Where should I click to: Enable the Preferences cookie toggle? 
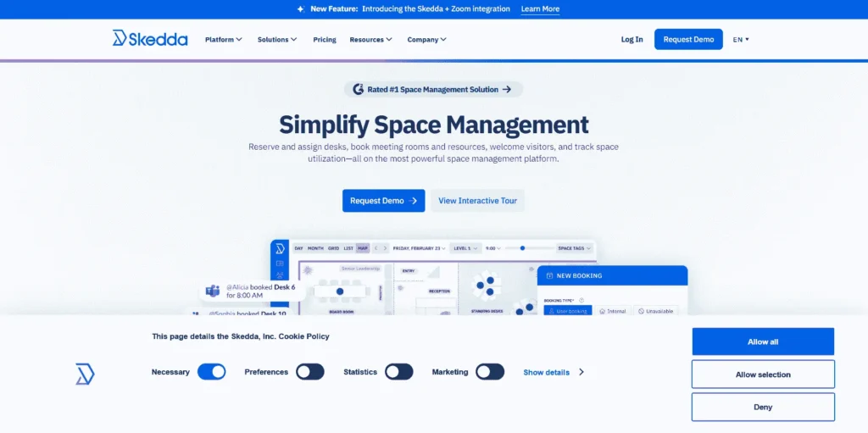tap(309, 372)
